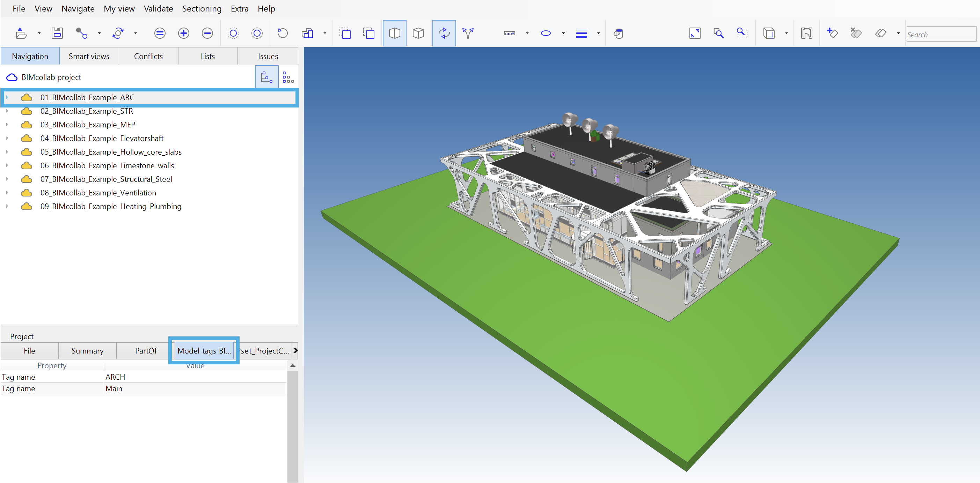The image size is (980, 483).
Task: Click the paint bucket color icon
Action: pos(618,34)
